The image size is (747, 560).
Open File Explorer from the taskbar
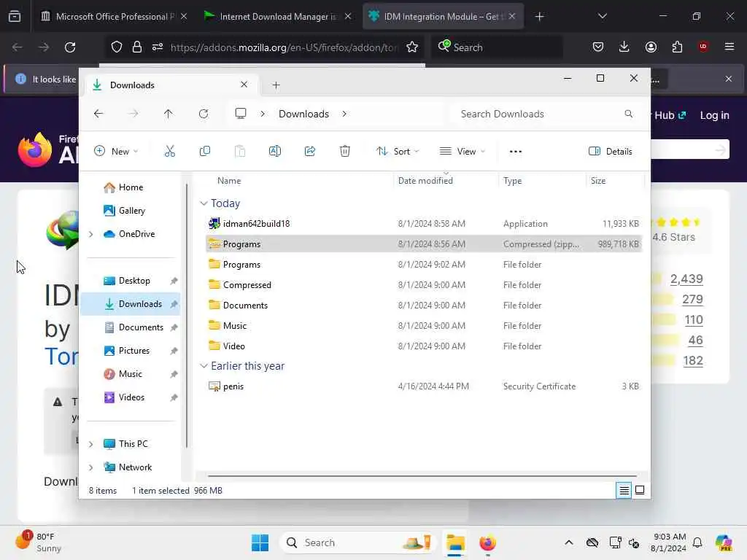click(x=455, y=542)
